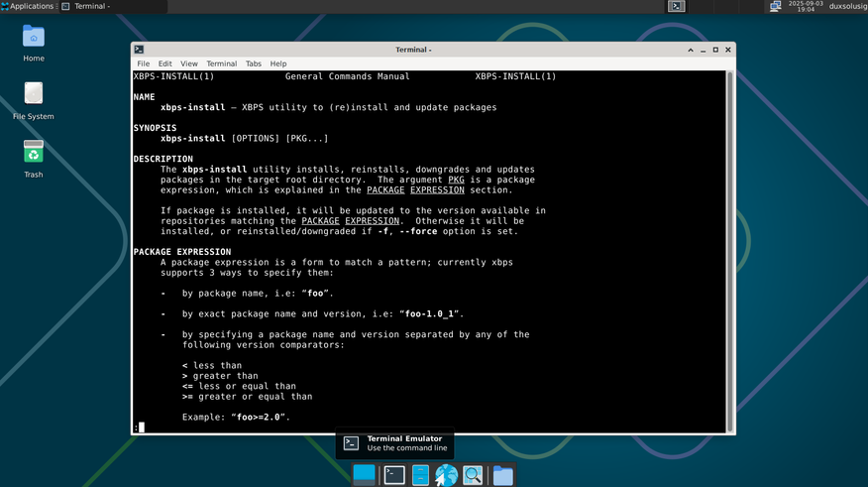Launch Terminal Emulator from the dock
Viewport: 868px width, 487px height.
tap(394, 475)
